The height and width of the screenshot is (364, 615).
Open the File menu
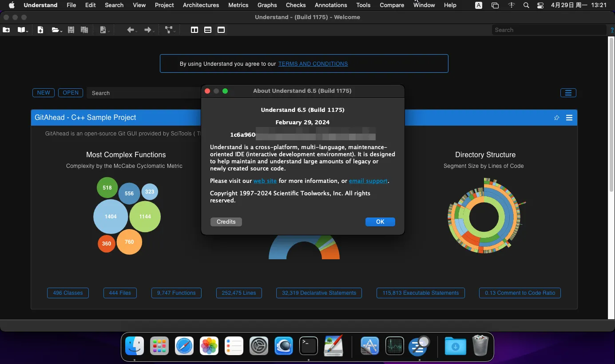(x=71, y=5)
